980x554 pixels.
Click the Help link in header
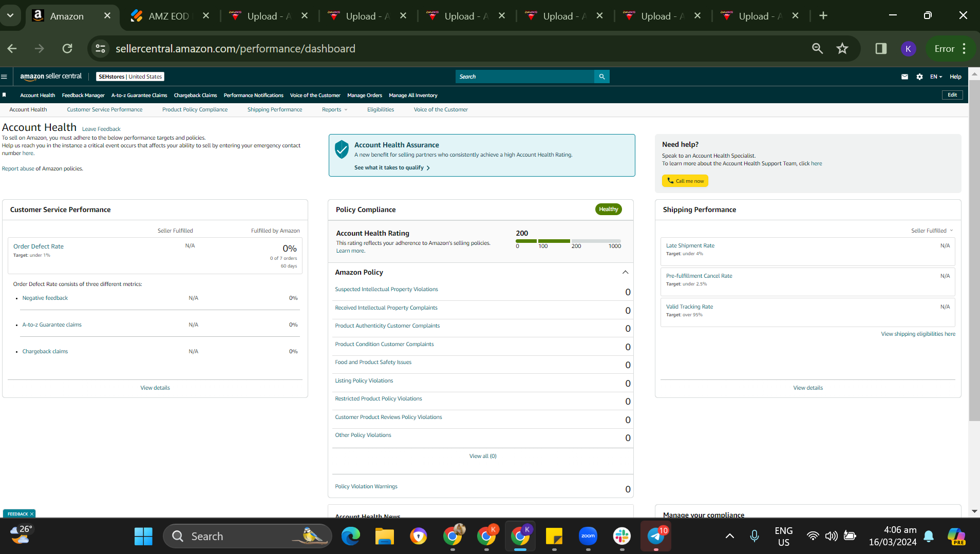955,77
